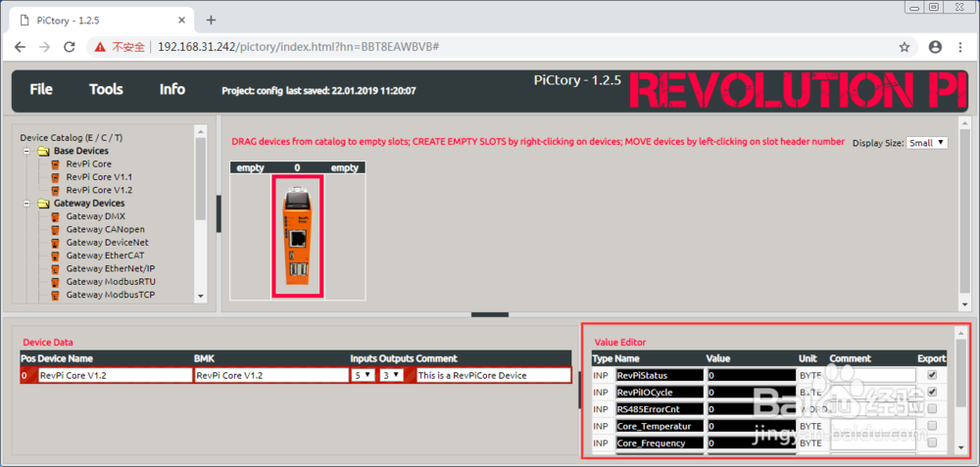Click the slot 0 header number
The width and height of the screenshot is (980, 467).
[x=298, y=168]
